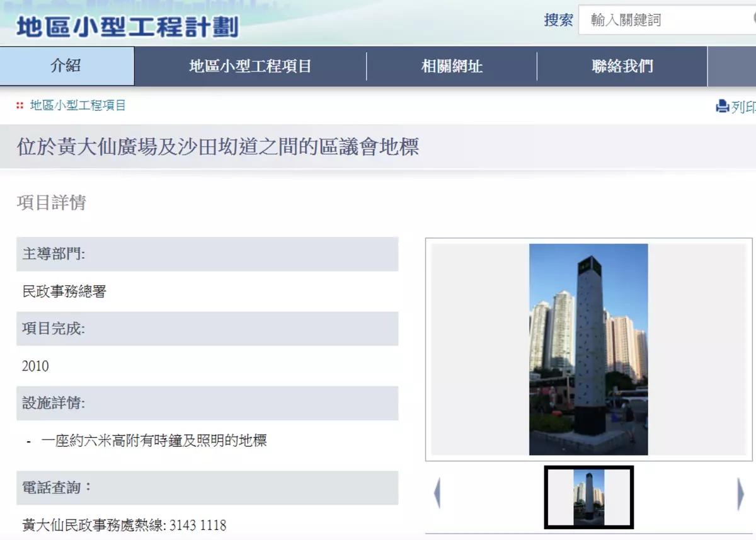This screenshot has width=756, height=540.
Task: Select the 聯絡我們 navigation item
Action: tap(622, 66)
